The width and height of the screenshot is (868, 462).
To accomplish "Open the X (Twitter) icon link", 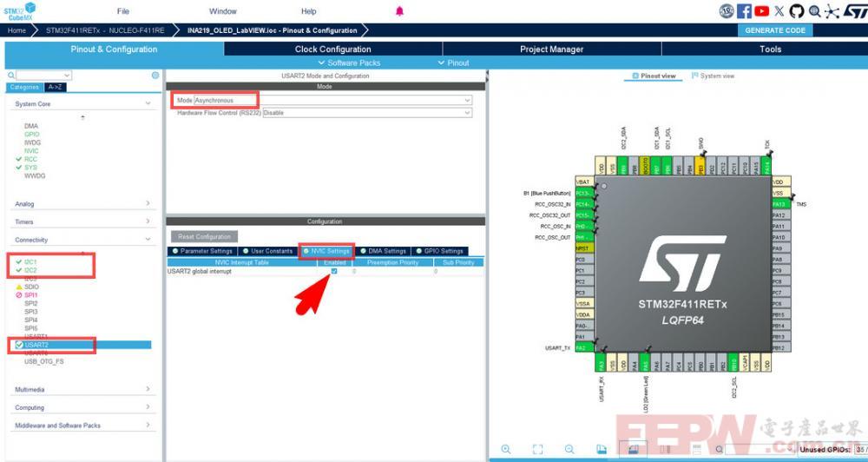I will pos(779,11).
